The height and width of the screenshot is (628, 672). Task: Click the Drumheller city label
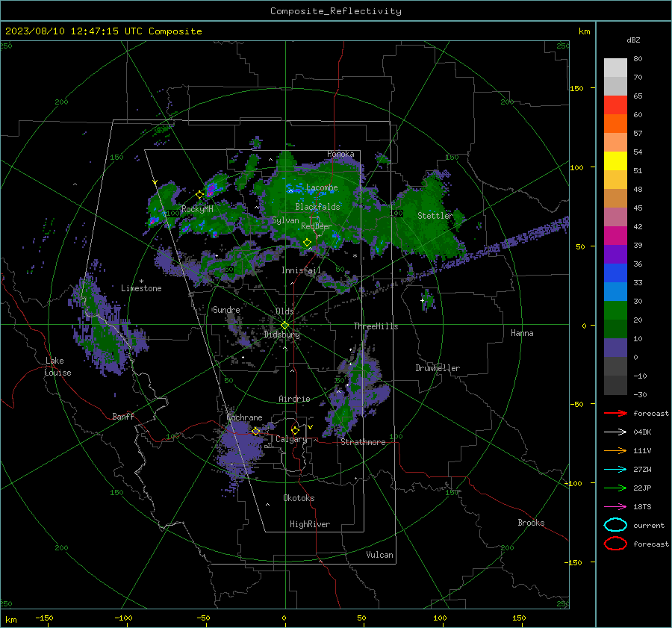point(438,368)
